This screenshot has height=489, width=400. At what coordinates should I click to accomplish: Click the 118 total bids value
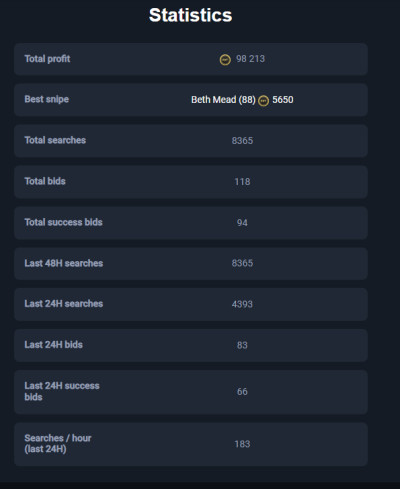pyautogui.click(x=242, y=182)
